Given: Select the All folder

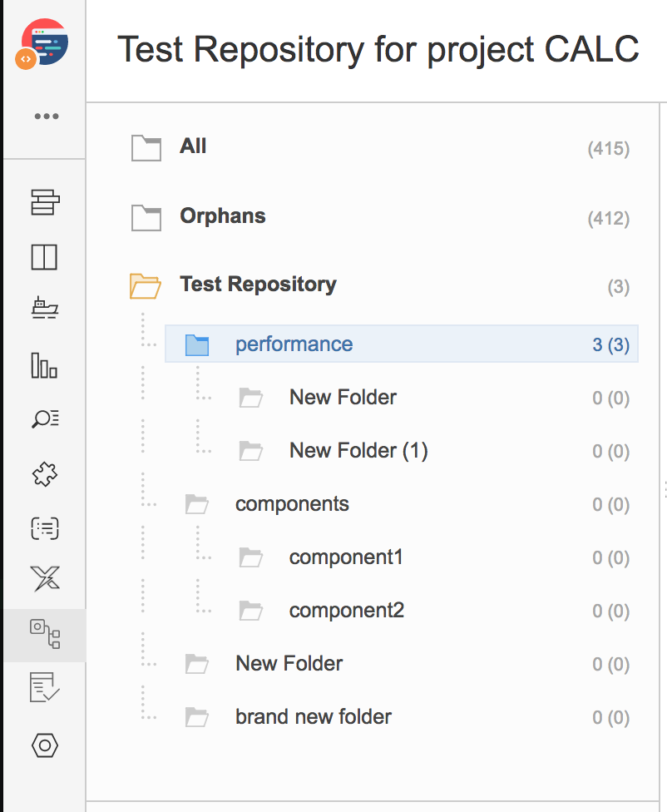Looking at the screenshot, I should (193, 146).
